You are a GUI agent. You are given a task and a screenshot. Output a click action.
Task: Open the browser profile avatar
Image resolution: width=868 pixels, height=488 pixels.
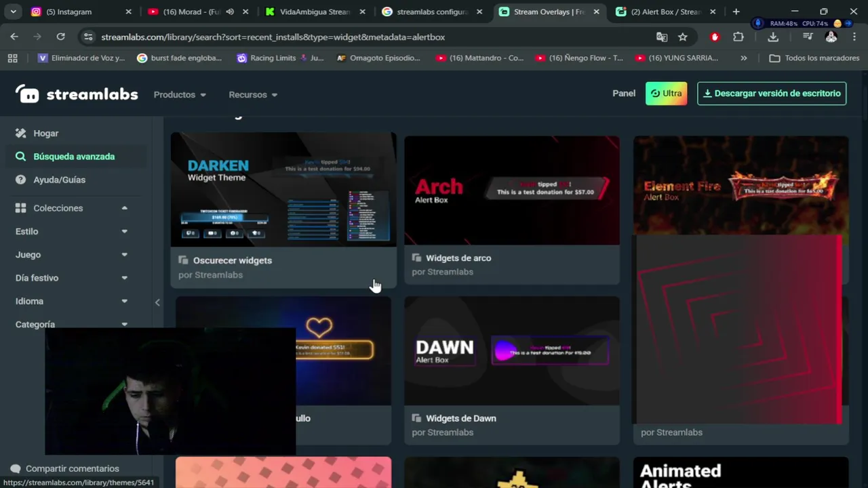tap(831, 37)
